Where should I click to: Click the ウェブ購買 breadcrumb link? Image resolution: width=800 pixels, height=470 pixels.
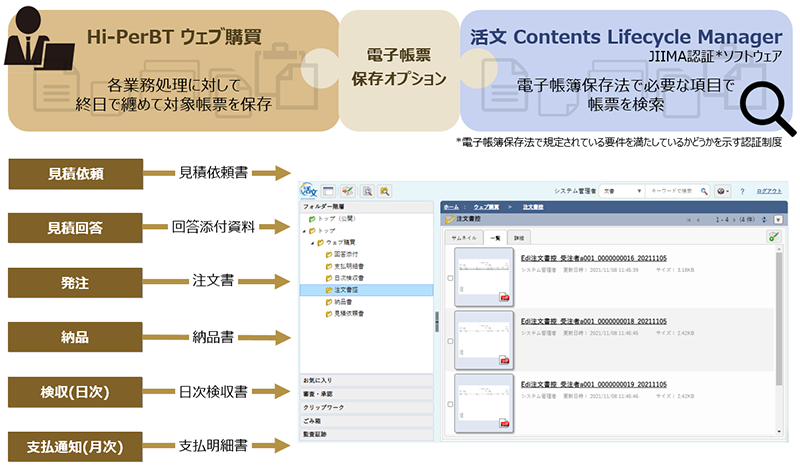(486, 207)
